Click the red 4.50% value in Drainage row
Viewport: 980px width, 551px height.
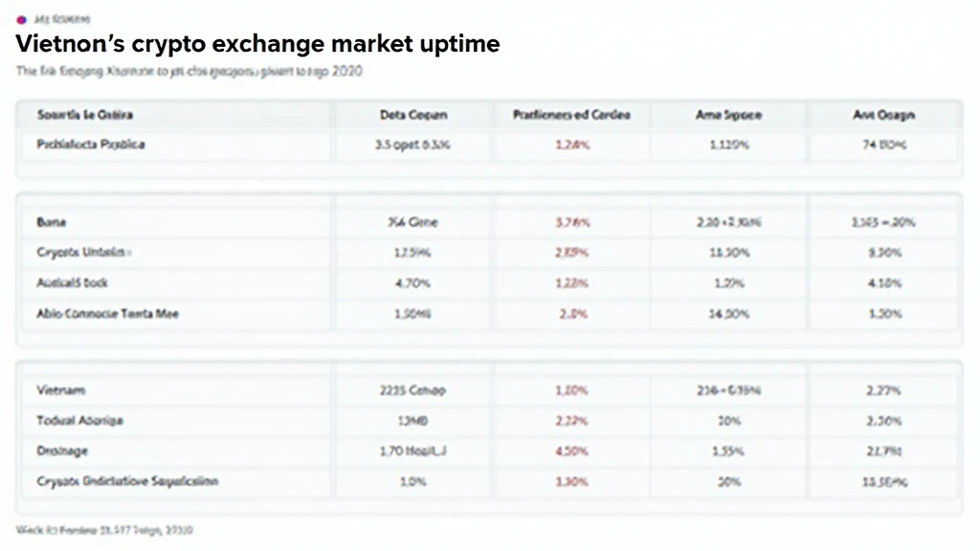[571, 452]
